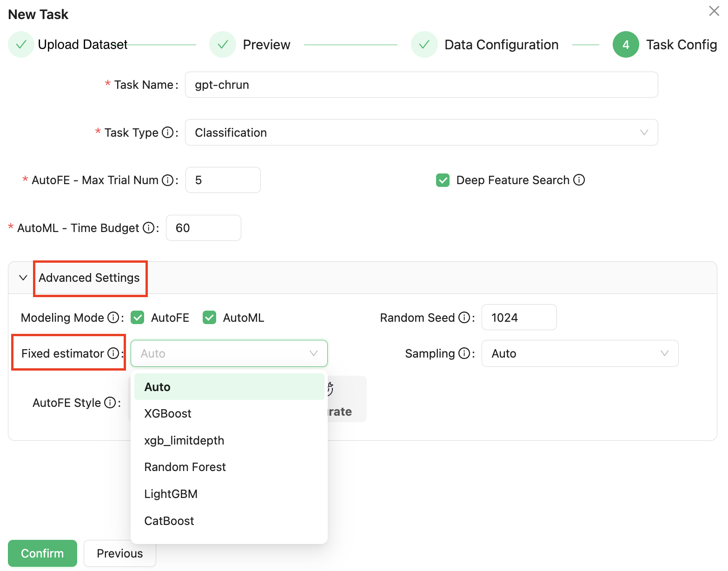The width and height of the screenshot is (728, 571).
Task: Click the Confirm button
Action: click(42, 553)
